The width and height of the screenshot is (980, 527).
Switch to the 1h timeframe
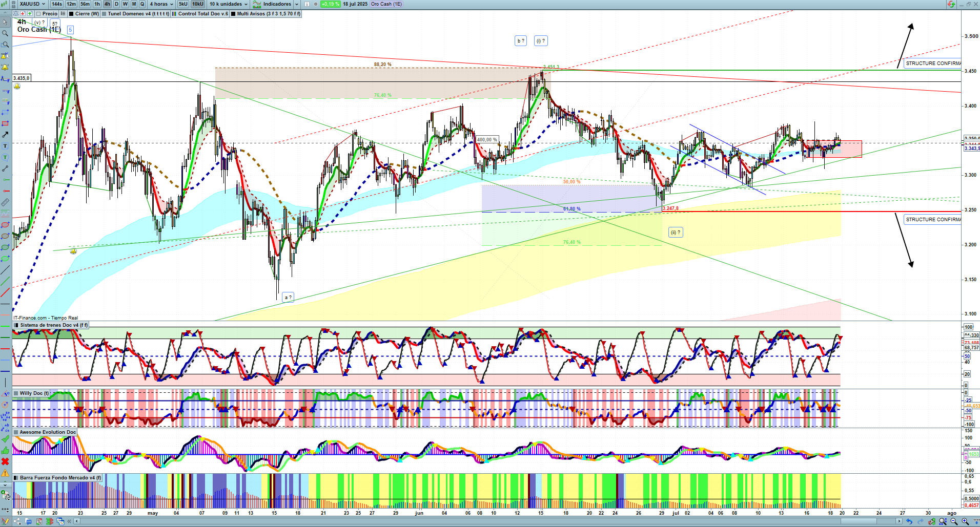click(x=97, y=4)
